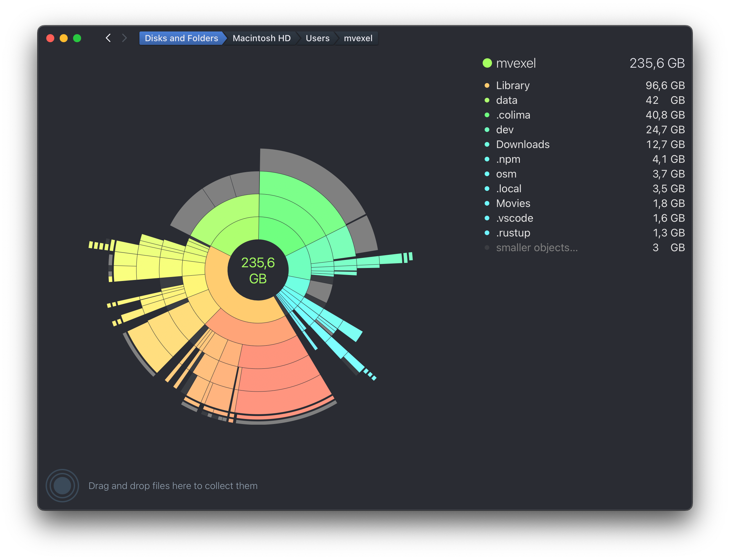
Task: Click the grey dot beside smaller objects
Action: click(487, 248)
